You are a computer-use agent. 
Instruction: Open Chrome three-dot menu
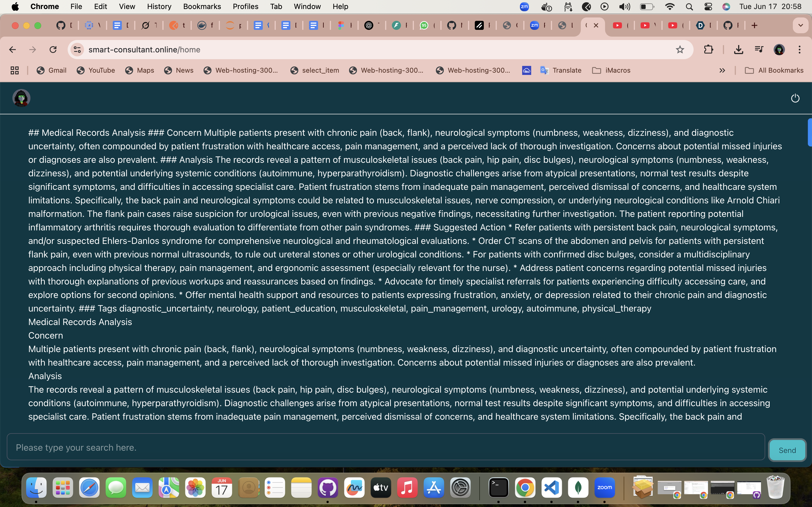pyautogui.click(x=799, y=50)
